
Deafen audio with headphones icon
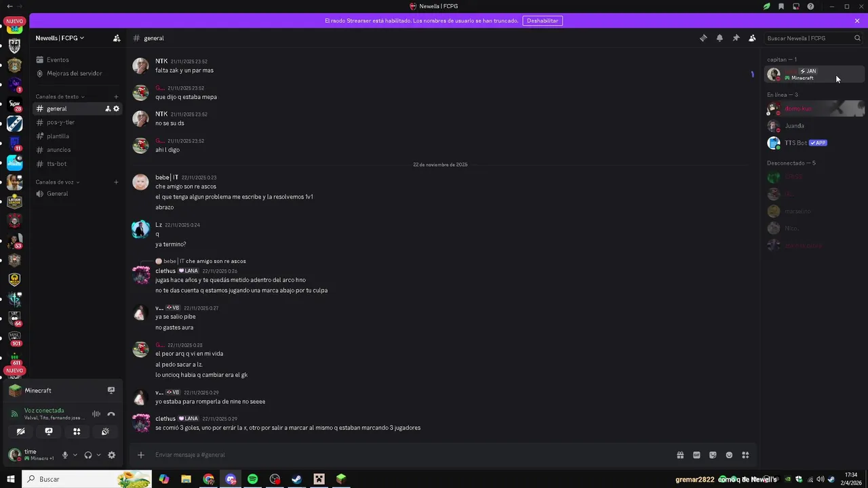88,455
